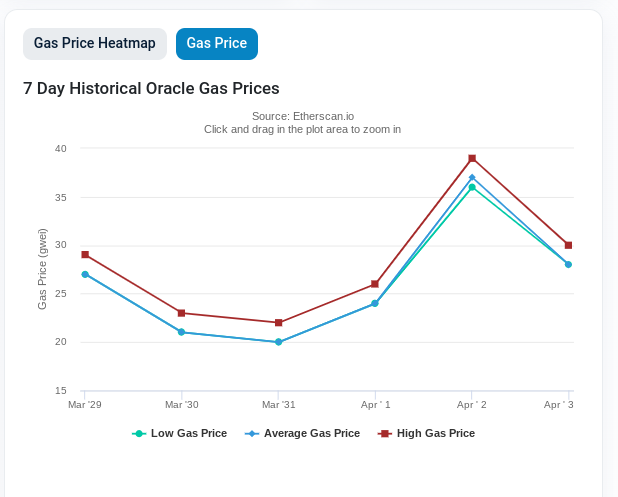Click the High Gas Price marker on Apr 3
Image resolution: width=618 pixels, height=497 pixels.
tap(568, 245)
